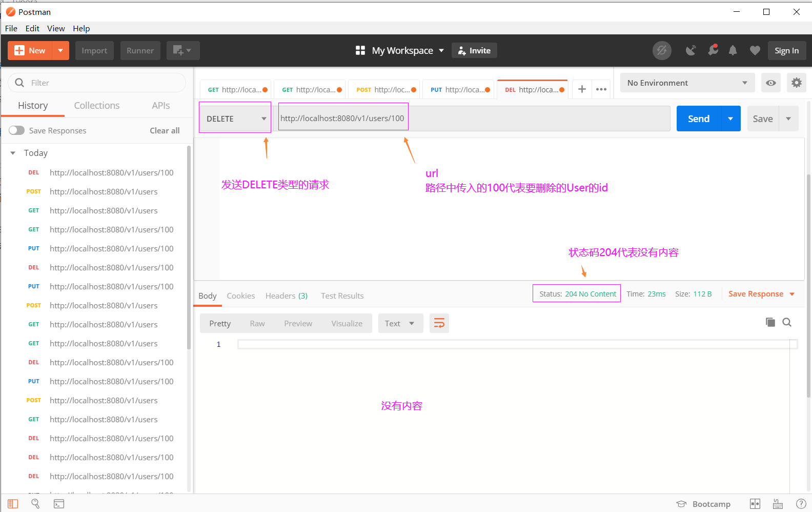Image resolution: width=812 pixels, height=512 pixels.
Task: Toggle the sidebar with bottom-left icon
Action: pos(13,504)
